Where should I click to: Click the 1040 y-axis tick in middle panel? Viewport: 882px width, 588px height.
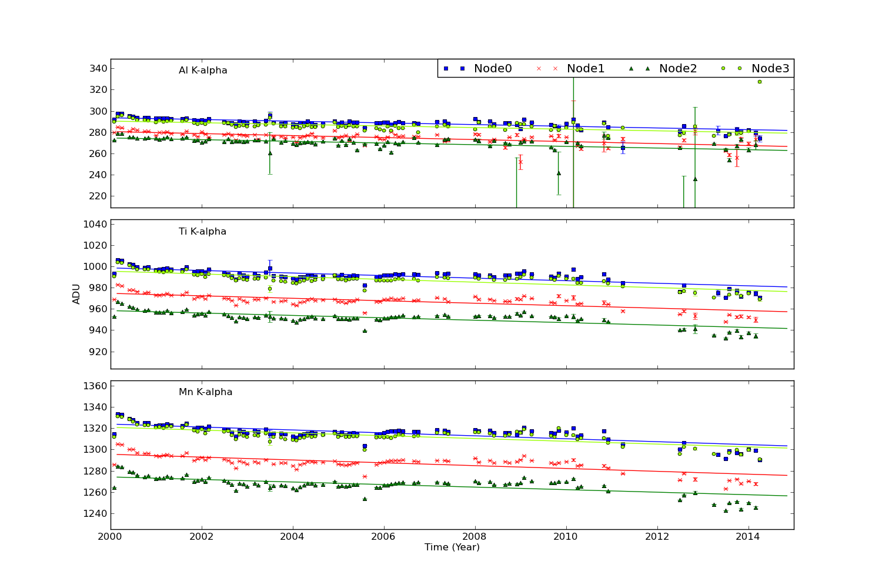pyautogui.click(x=95, y=224)
